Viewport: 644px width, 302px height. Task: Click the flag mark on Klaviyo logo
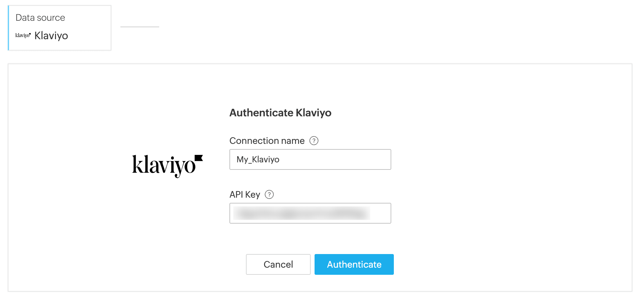tap(199, 158)
